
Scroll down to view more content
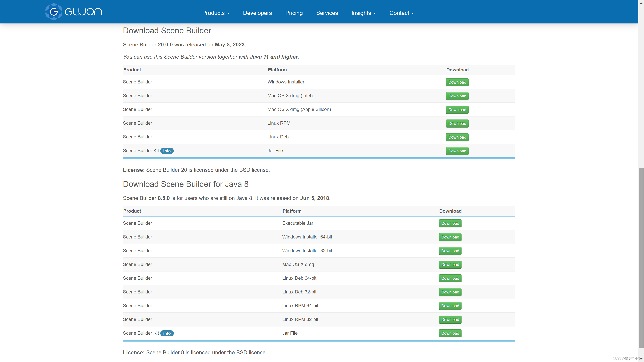(641, 359)
